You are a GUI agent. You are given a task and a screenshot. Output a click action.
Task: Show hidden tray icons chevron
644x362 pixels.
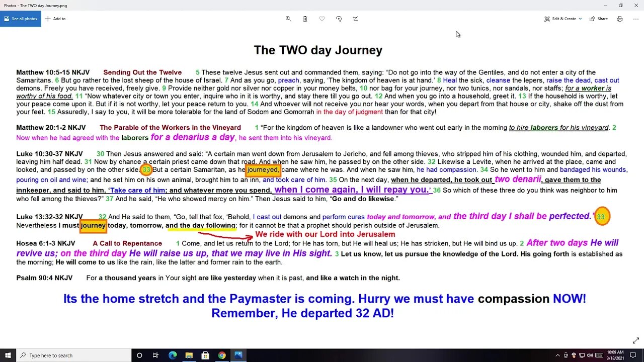coord(557,355)
